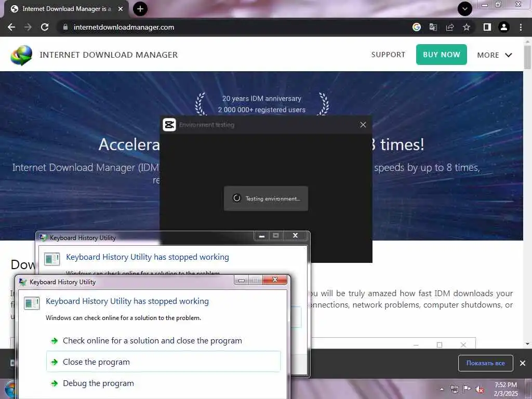Click the rear Keyboard History Utility title icon
Screen dimensions: 532x399
(43, 237)
